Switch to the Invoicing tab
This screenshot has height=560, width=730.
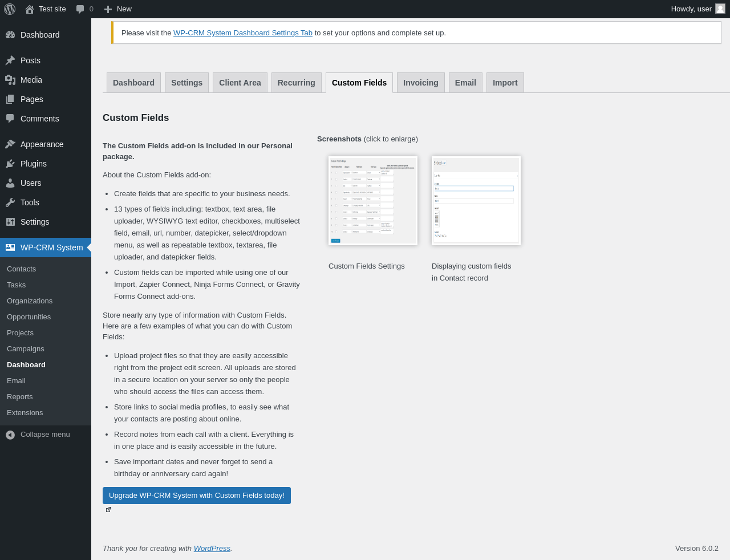[421, 83]
